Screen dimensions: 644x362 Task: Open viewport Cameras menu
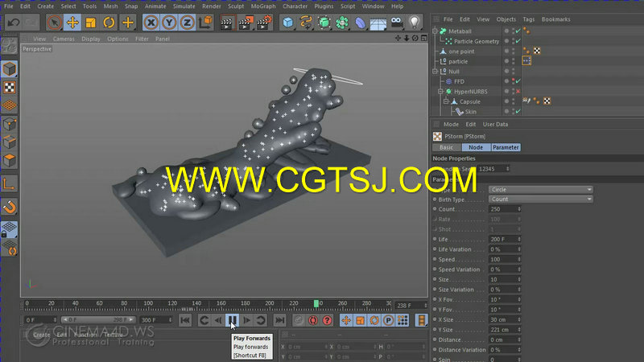[x=64, y=39]
